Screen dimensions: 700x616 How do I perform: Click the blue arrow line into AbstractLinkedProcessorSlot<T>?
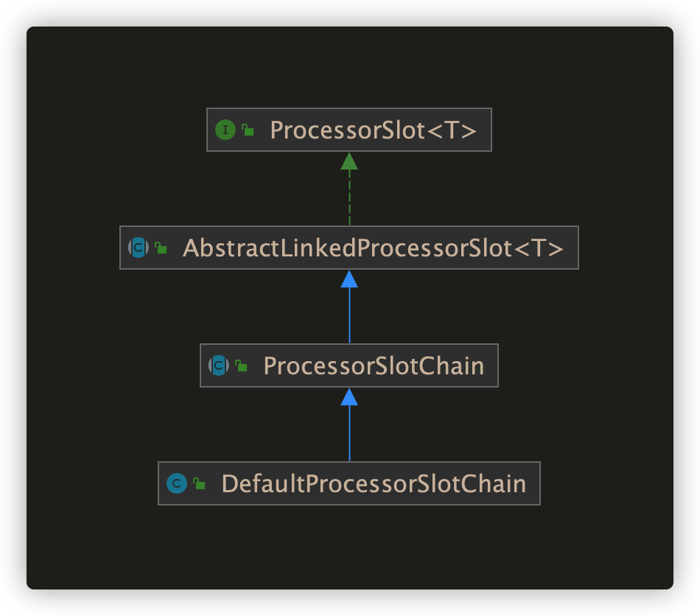click(349, 315)
